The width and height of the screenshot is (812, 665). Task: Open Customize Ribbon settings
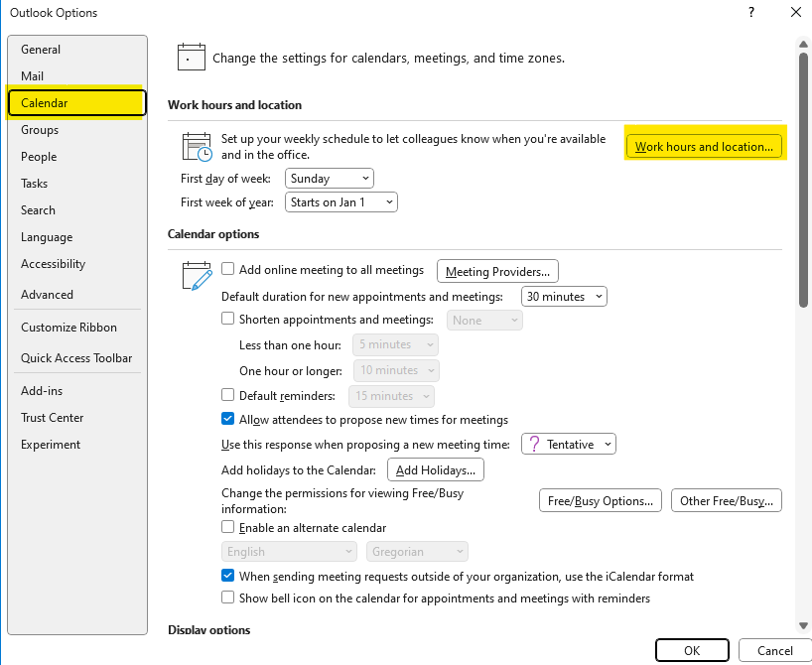pyautogui.click(x=76, y=328)
